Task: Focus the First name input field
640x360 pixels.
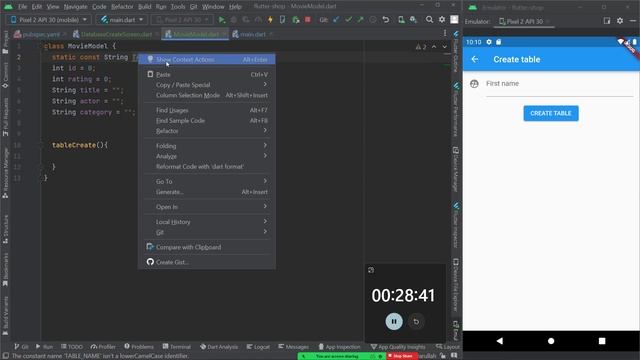Action: point(559,84)
